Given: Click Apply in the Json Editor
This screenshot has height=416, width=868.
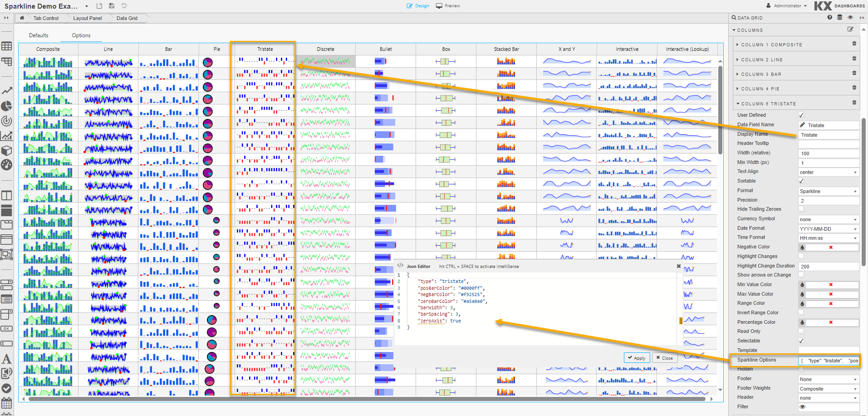Looking at the screenshot, I should (x=637, y=358).
